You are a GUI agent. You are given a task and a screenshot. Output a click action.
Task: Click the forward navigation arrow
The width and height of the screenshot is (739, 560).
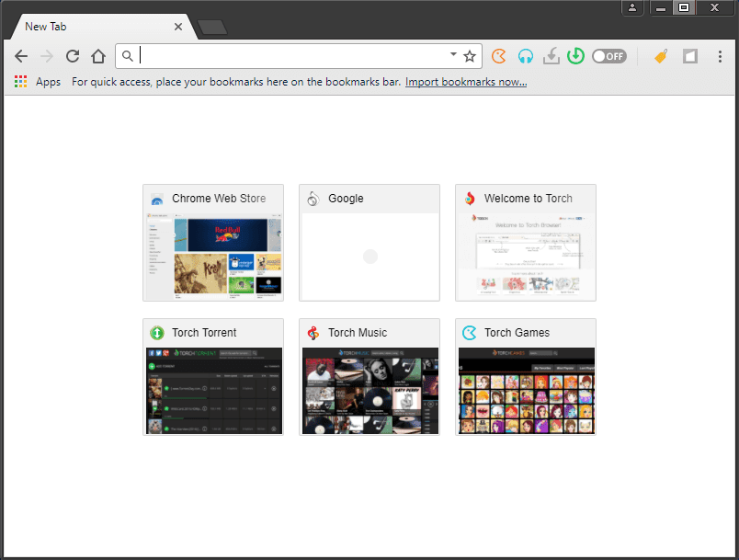pos(47,57)
